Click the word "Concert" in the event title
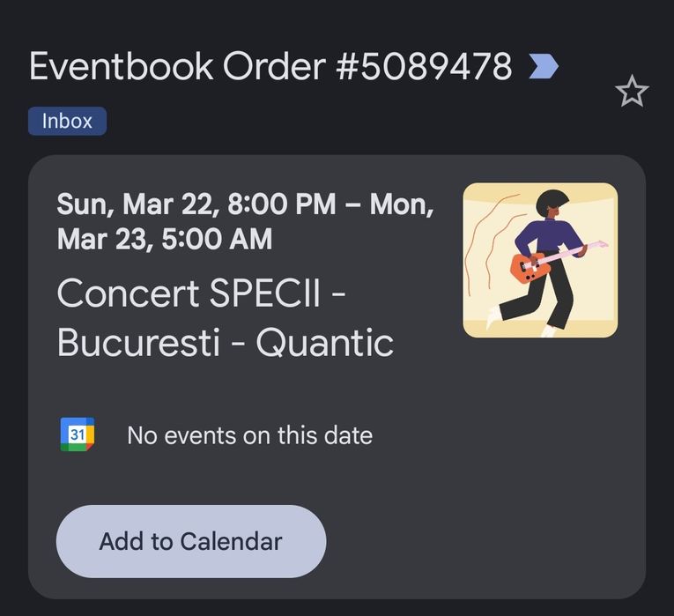Screen dimensions: 674x616 (127, 293)
